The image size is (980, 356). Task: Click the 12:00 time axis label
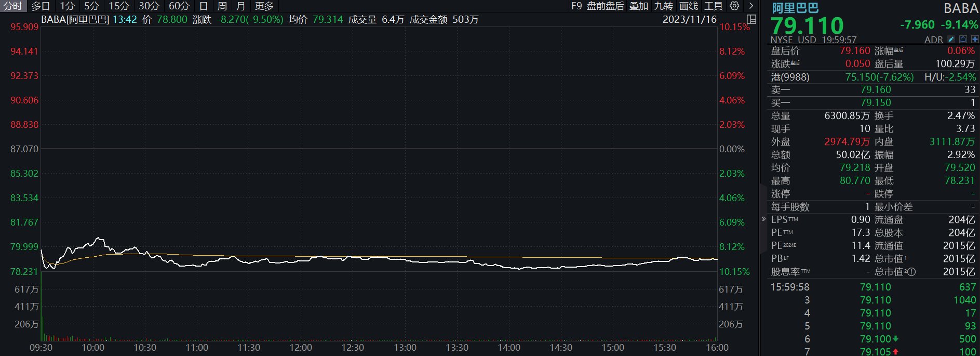[x=301, y=348]
